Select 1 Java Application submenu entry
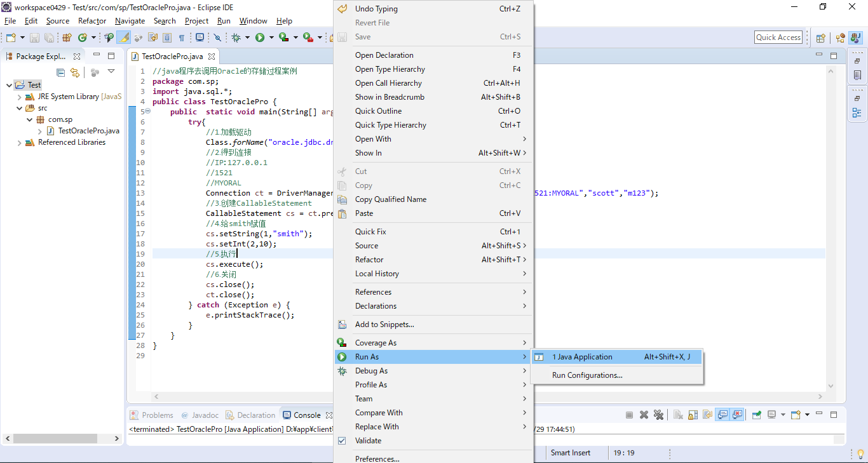The height and width of the screenshot is (463, 868). (616, 357)
